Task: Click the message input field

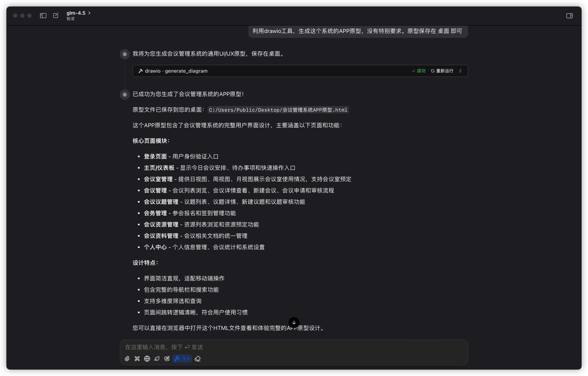Action: coord(294,347)
